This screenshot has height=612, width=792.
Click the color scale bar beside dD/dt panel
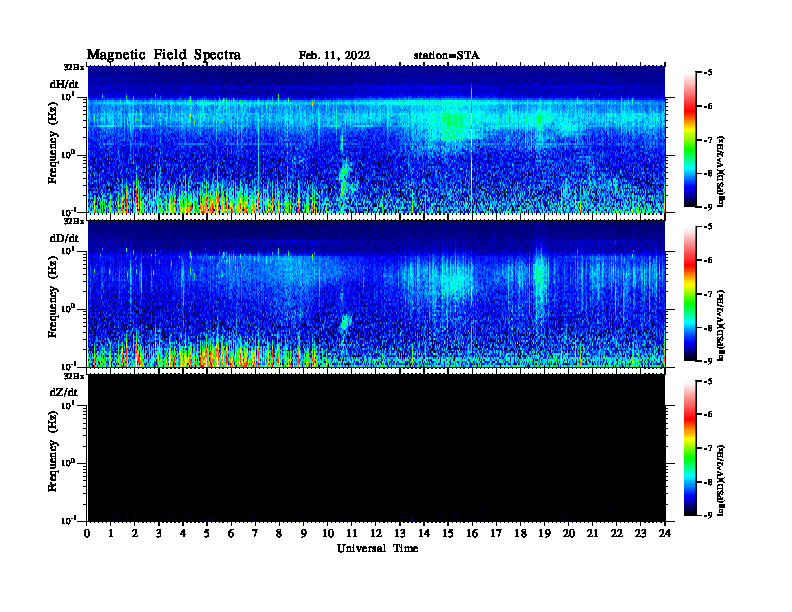(690, 294)
